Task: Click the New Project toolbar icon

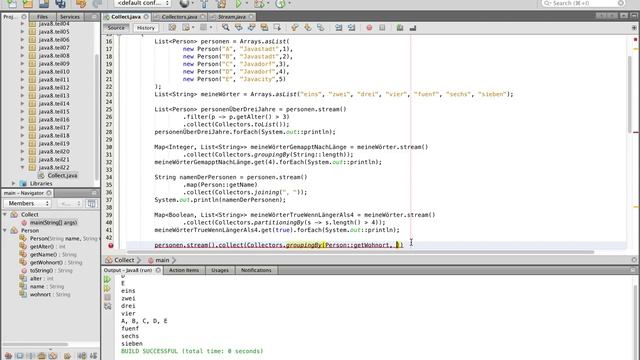Action: [x=27, y=4]
